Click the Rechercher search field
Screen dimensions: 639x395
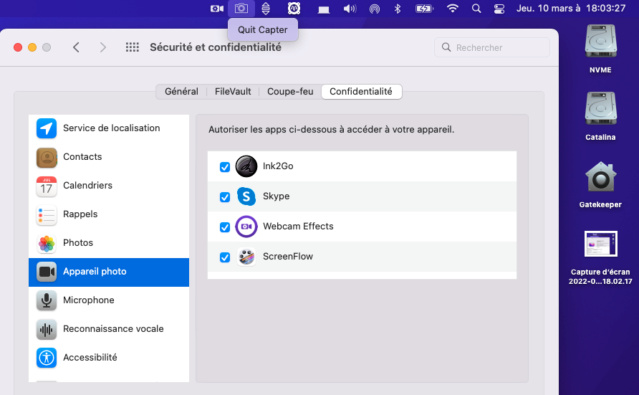(x=492, y=48)
